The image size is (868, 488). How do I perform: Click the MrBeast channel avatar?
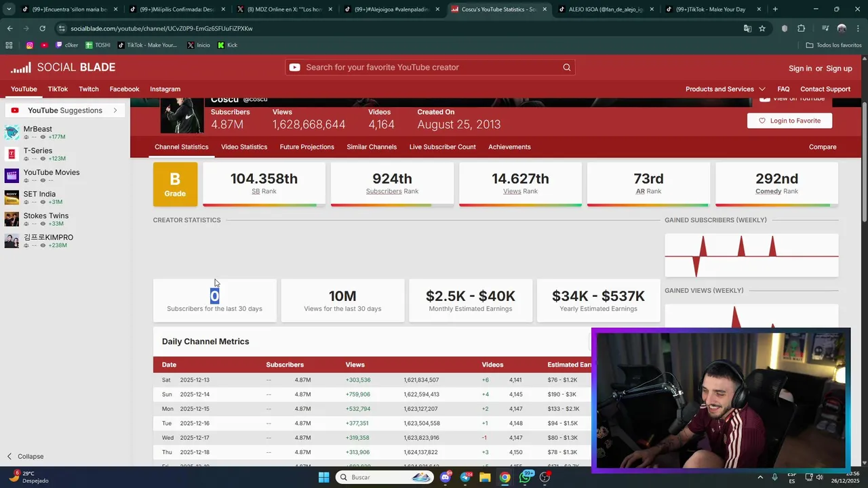[x=12, y=132]
